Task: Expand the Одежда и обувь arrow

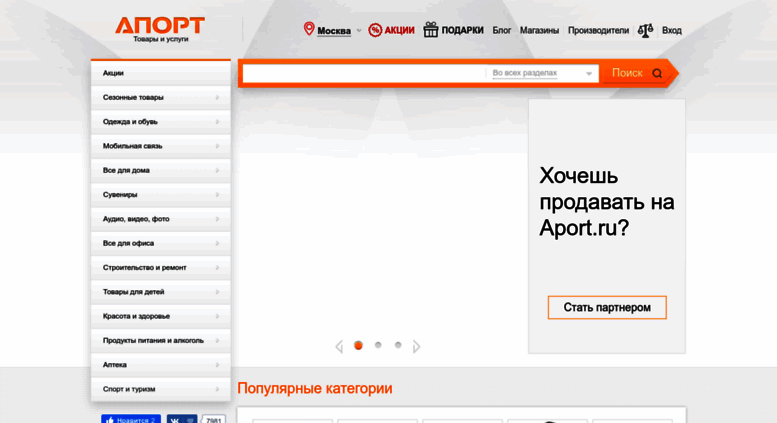Action: [x=217, y=122]
